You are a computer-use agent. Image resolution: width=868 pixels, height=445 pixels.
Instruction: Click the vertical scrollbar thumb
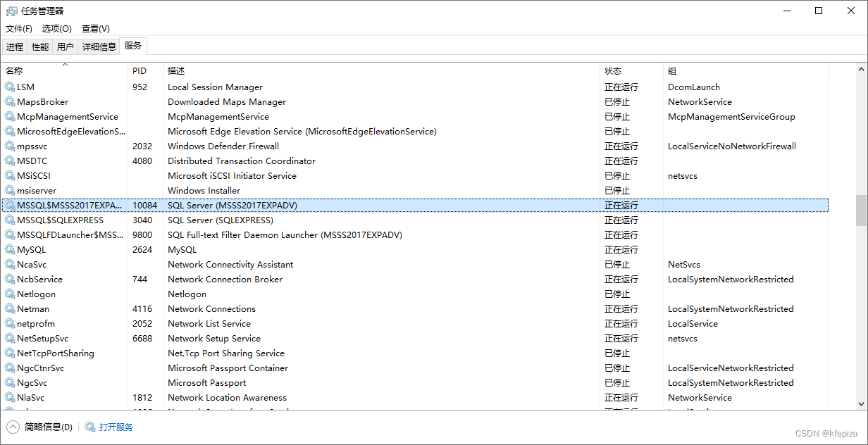click(x=861, y=211)
